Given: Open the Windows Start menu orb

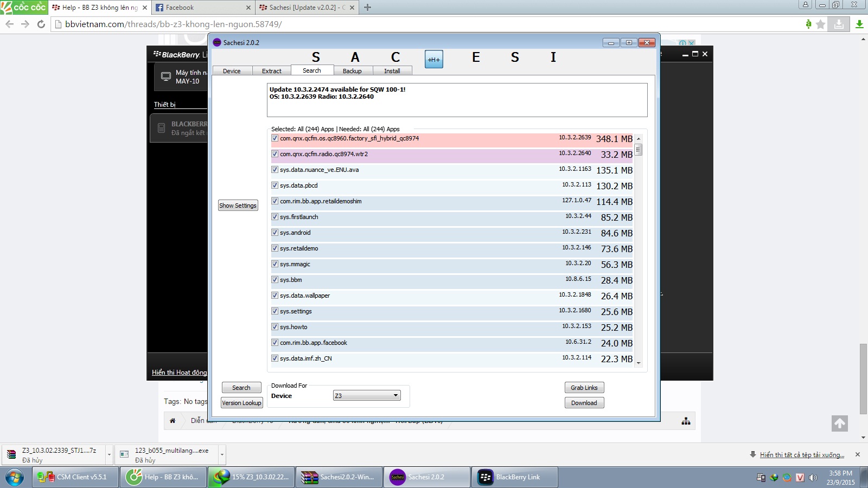Looking at the screenshot, I should click(15, 477).
